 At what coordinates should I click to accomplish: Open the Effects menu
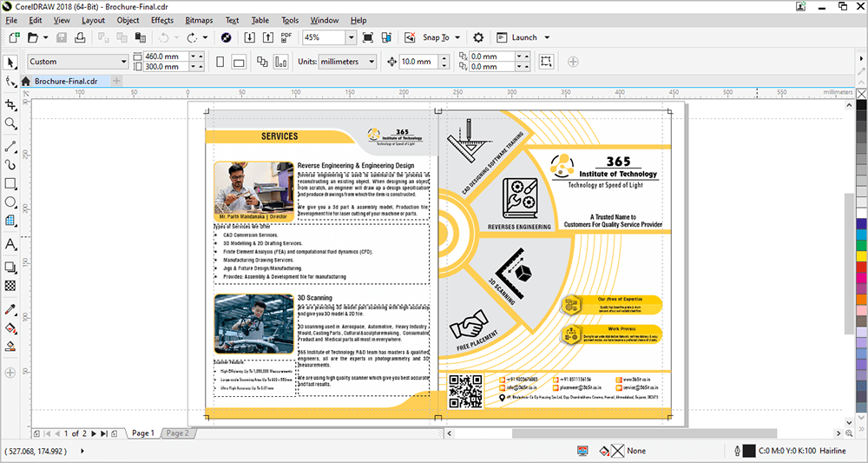[x=162, y=21]
